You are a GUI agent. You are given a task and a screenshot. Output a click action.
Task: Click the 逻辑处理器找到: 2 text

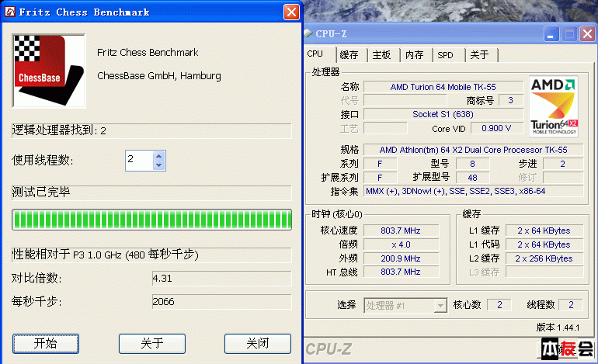[59, 130]
